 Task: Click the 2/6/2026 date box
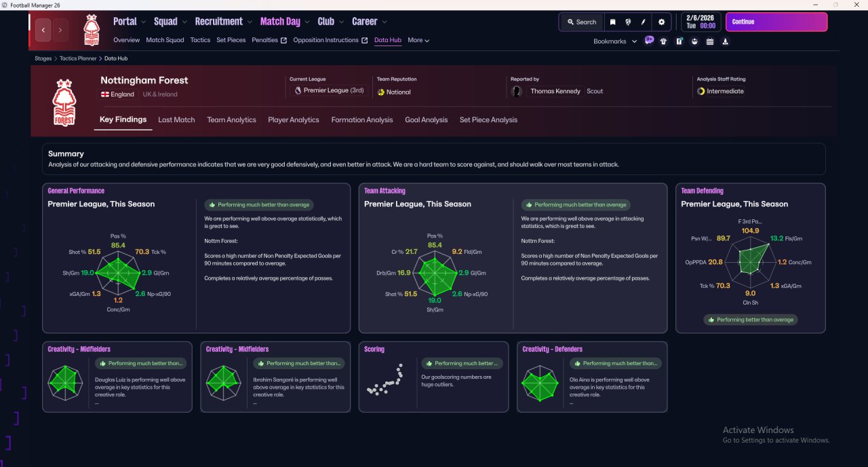click(x=701, y=22)
